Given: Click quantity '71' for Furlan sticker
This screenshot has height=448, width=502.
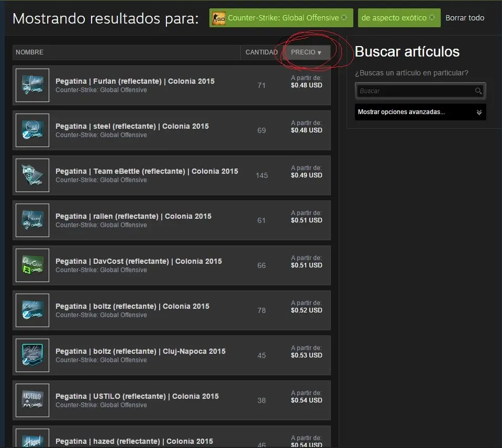Looking at the screenshot, I should coord(262,85).
